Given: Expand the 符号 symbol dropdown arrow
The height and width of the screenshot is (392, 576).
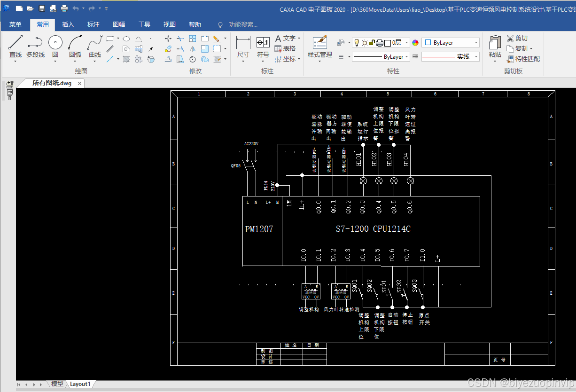Looking at the screenshot, I should [263, 62].
